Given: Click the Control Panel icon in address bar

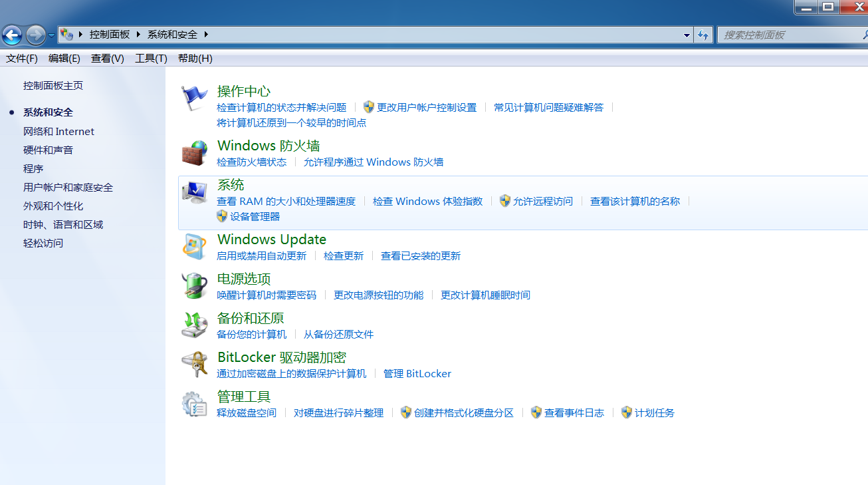Looking at the screenshot, I should point(66,34).
